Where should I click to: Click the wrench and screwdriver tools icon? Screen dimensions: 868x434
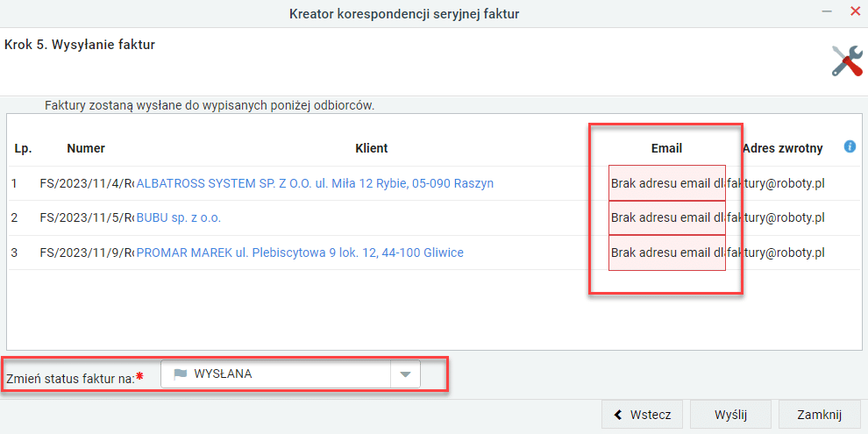point(848,60)
